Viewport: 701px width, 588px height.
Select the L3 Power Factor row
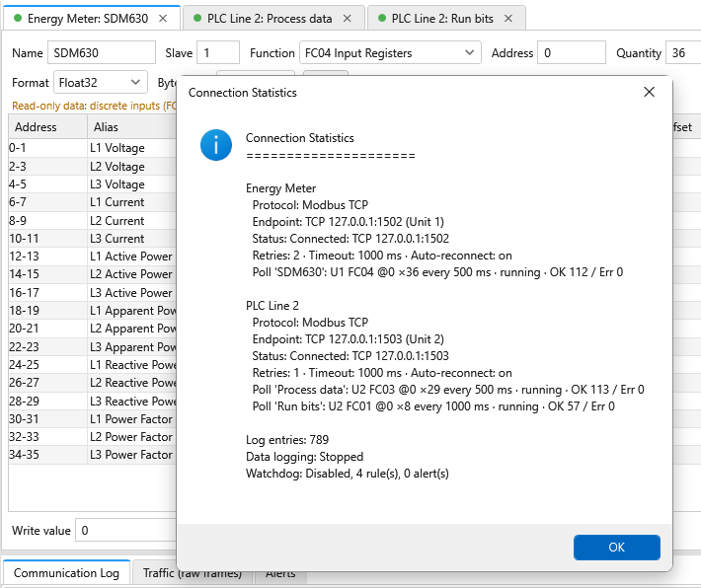click(x=93, y=455)
